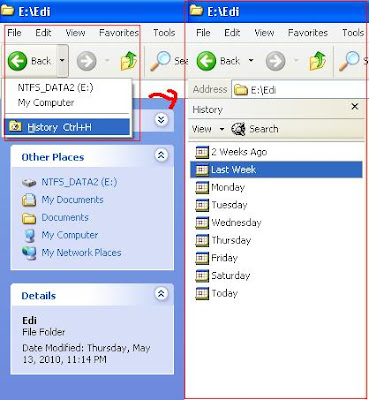Click the green Back arrow in left window
This screenshot has height=400, width=369.
point(17,61)
